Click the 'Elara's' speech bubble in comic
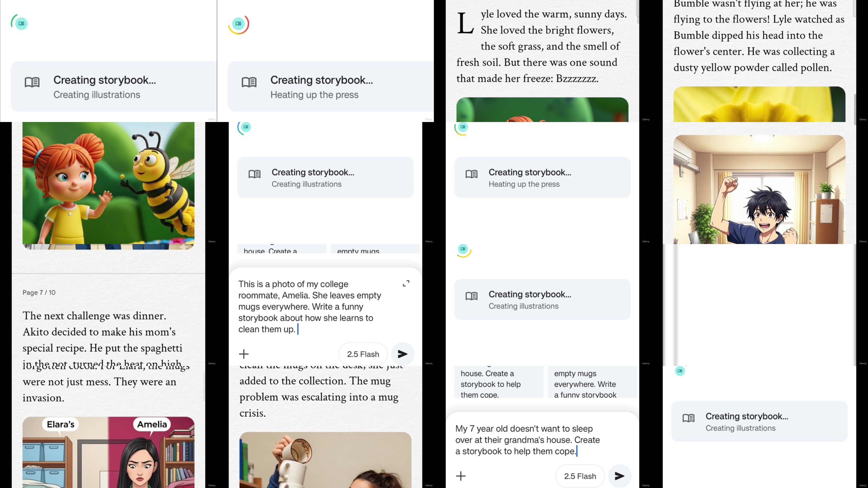Image resolution: width=868 pixels, height=488 pixels. [x=61, y=424]
